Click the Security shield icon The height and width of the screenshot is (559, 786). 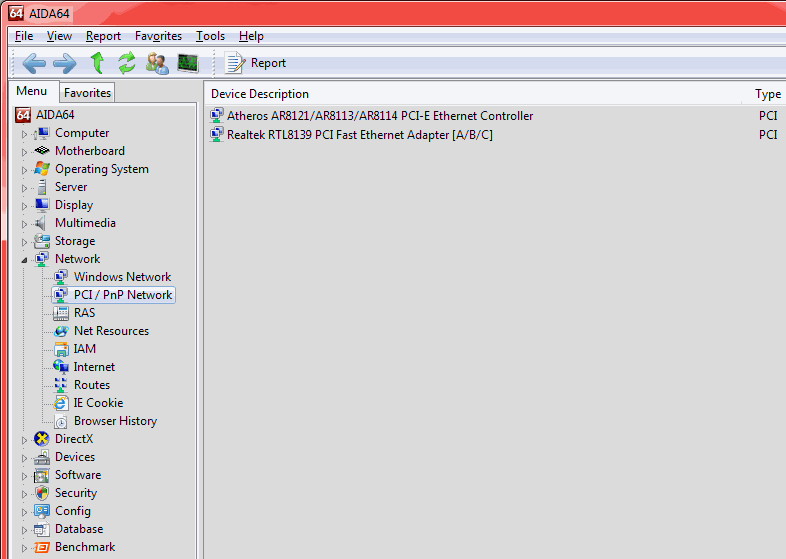click(42, 493)
